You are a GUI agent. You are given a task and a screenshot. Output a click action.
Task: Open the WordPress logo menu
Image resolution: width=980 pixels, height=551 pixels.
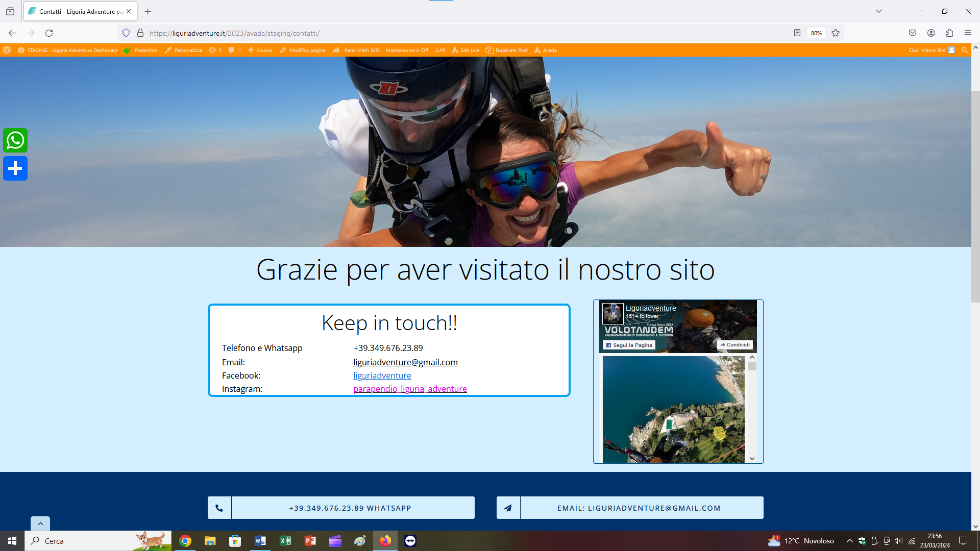point(7,50)
